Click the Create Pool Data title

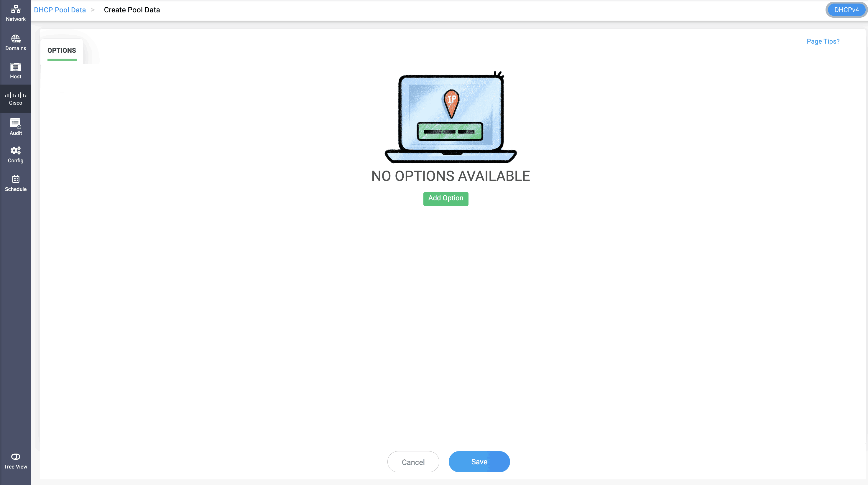pos(132,10)
